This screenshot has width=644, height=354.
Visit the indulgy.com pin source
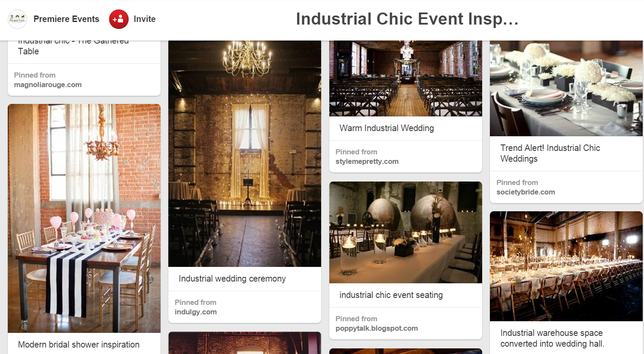196,312
